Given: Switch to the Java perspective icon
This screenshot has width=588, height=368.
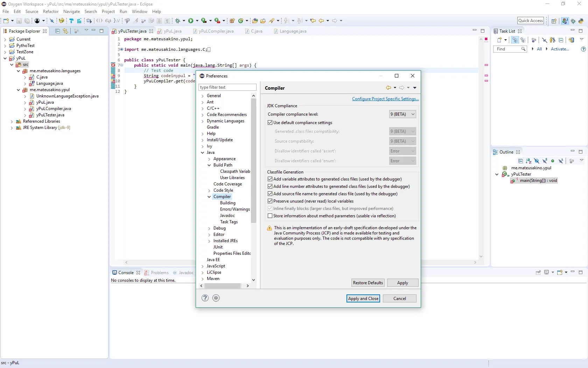Looking at the screenshot, I should coord(565,21).
